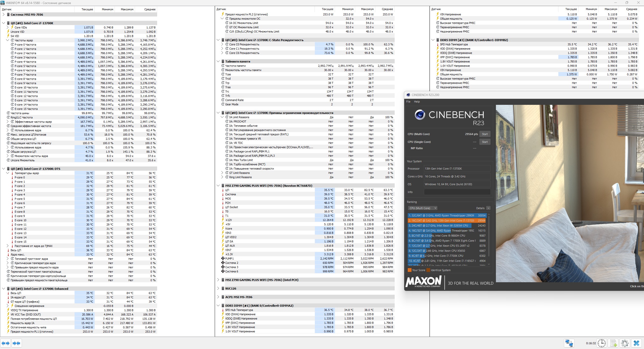
Task: Collapse the Тайминги памяти section
Action: click(218, 61)
